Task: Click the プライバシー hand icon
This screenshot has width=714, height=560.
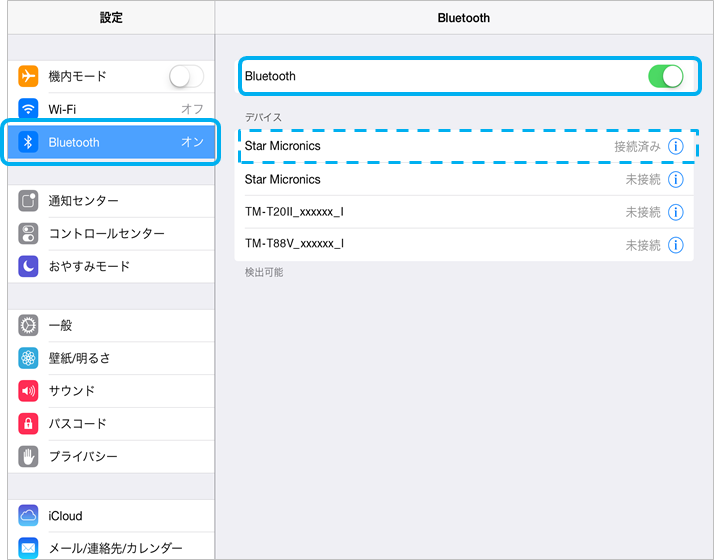Action: (x=28, y=457)
